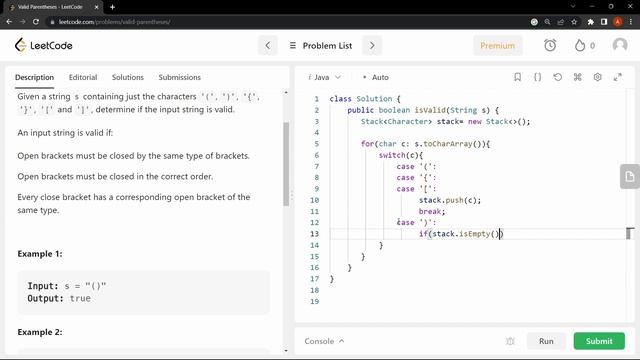Open the browser zoom magnifier icon

[547, 22]
